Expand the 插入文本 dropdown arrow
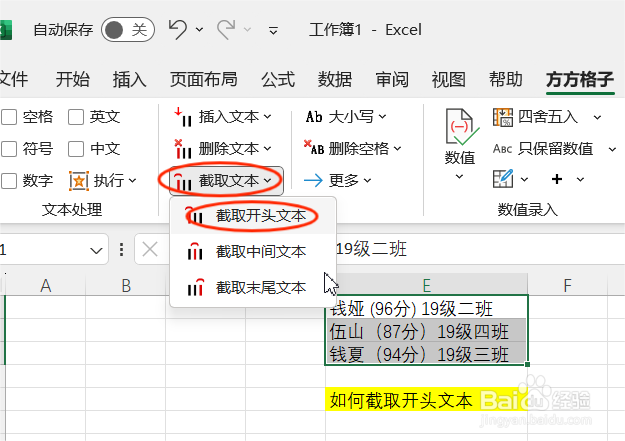625x441 pixels. coord(267,116)
